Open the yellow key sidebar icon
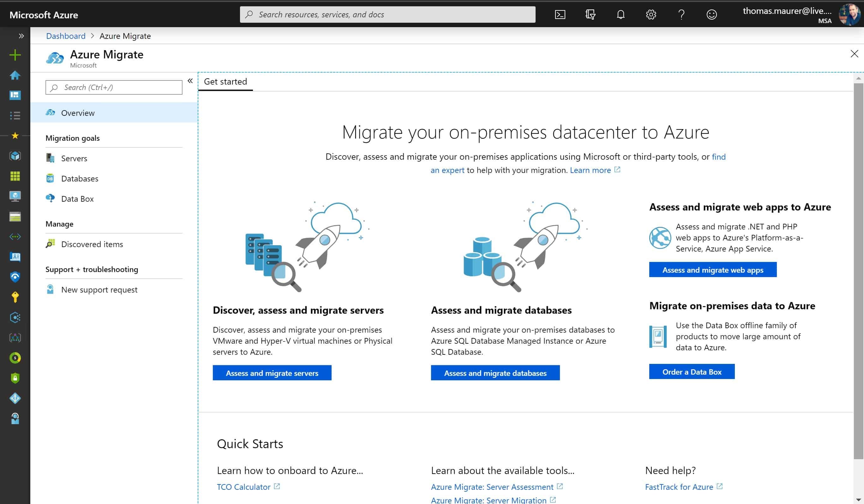This screenshot has width=864, height=504. pyautogui.click(x=15, y=297)
